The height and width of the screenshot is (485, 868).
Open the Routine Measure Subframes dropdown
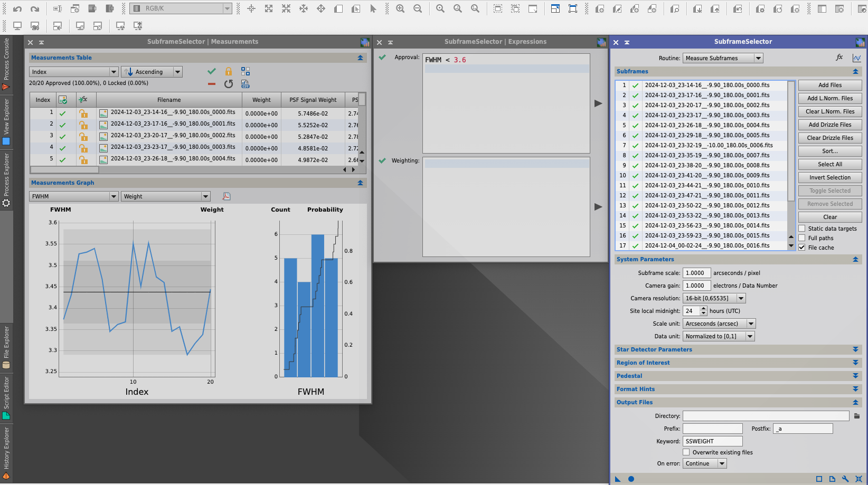(x=723, y=58)
